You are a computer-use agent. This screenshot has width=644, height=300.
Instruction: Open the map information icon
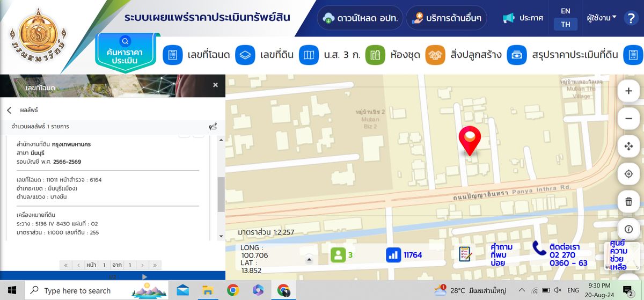click(628, 229)
